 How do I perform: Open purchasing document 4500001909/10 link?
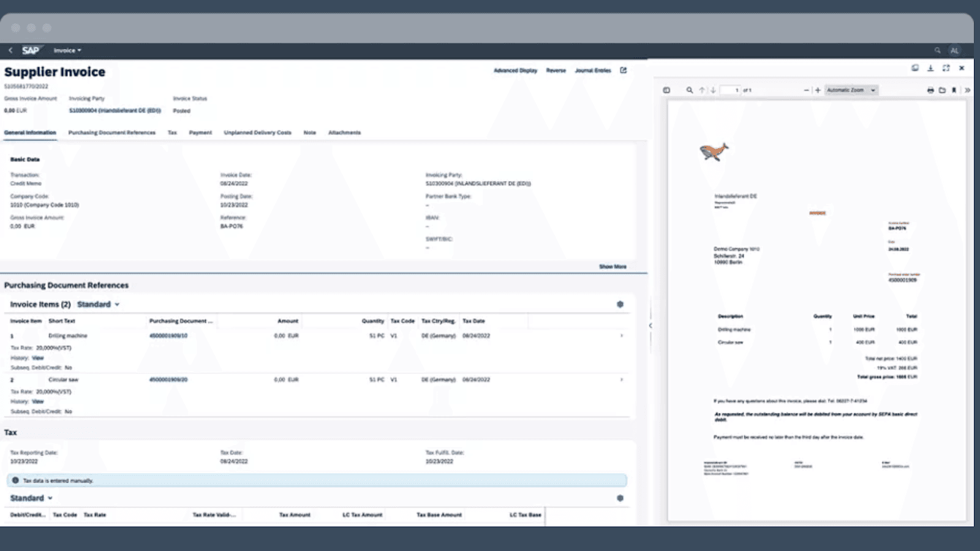tap(168, 335)
